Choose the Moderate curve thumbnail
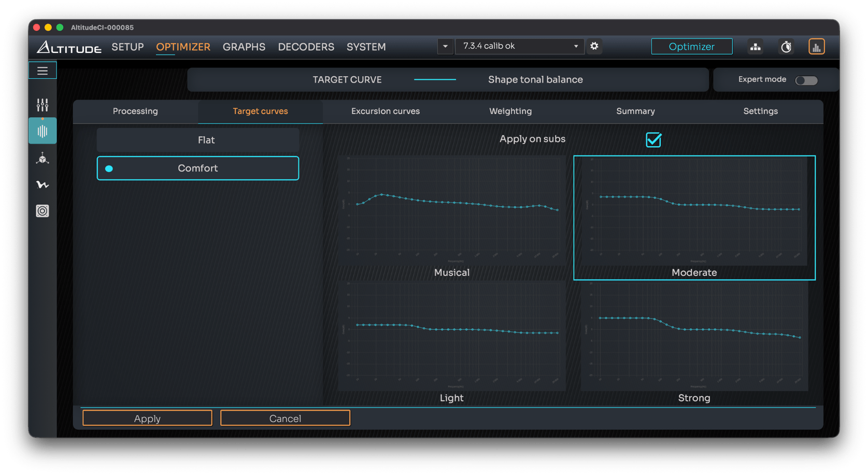Image resolution: width=868 pixels, height=475 pixels. tap(694, 217)
